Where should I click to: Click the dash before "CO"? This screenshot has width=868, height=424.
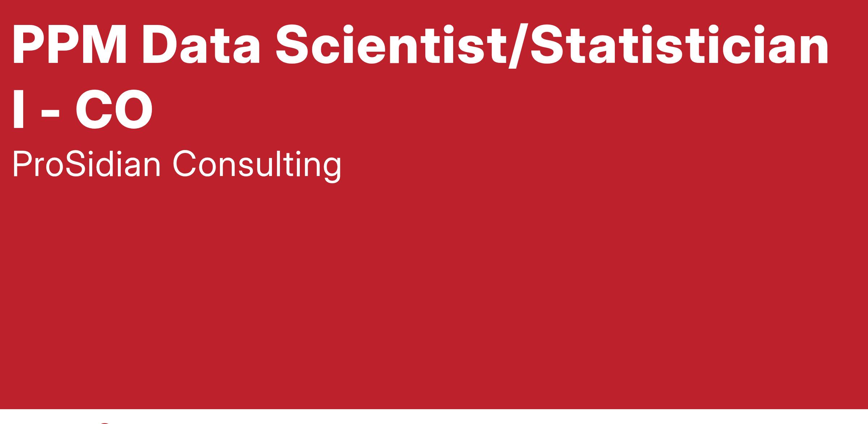(x=50, y=112)
